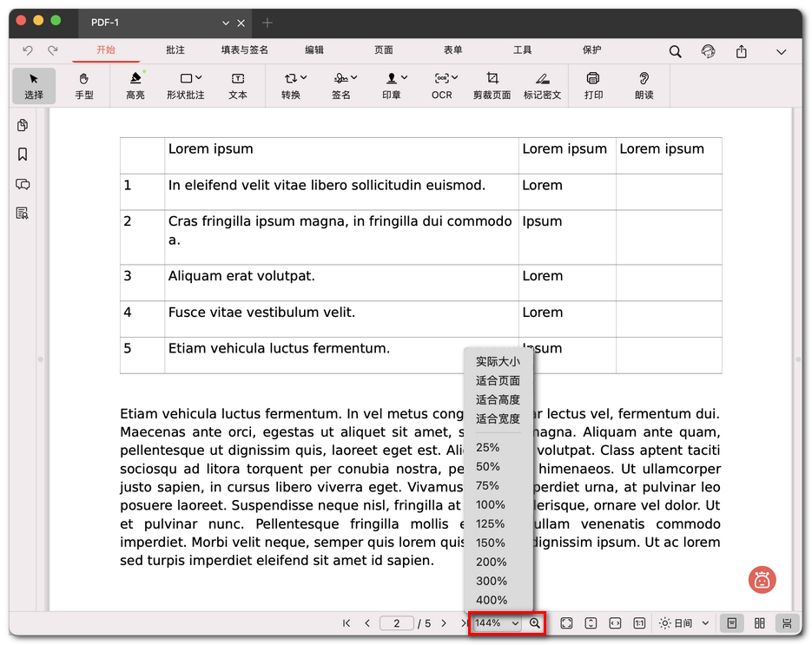Click the print (打印) icon
The width and height of the screenshot is (812, 645).
(593, 85)
